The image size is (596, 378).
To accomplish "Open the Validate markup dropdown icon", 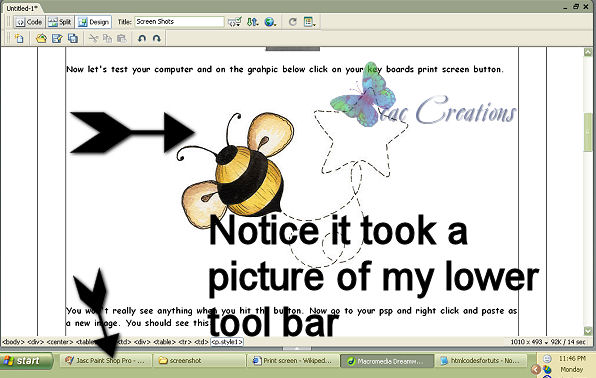I will (235, 22).
